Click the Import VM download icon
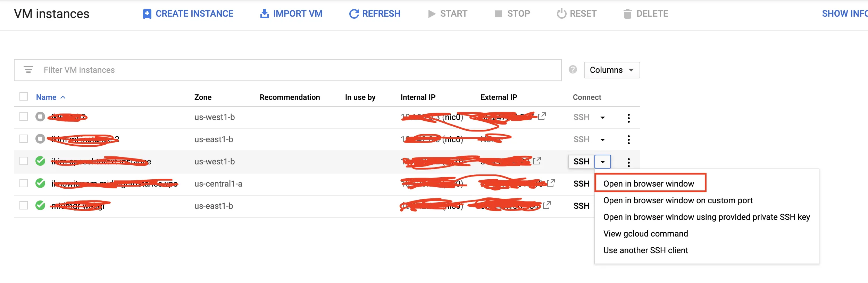 point(265,14)
